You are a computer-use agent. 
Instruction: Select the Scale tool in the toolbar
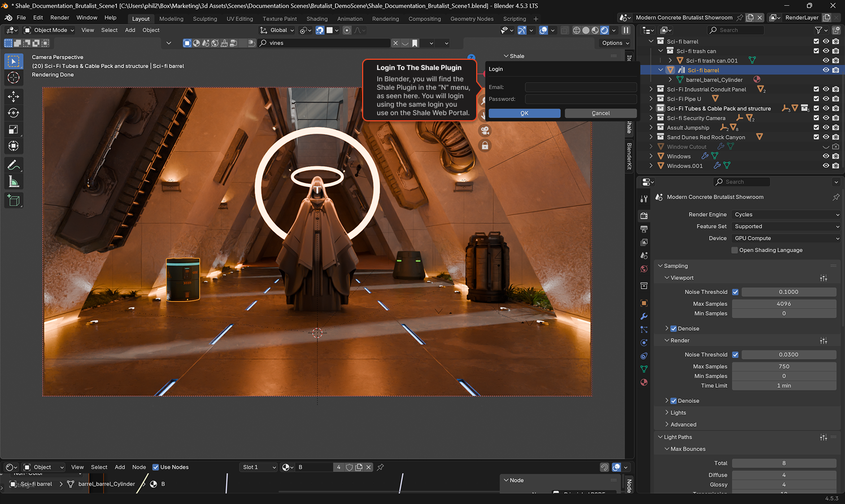[x=14, y=130]
